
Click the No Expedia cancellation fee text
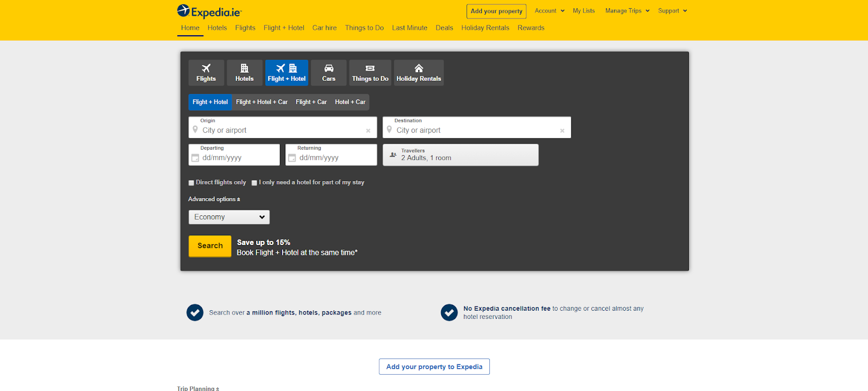(507, 309)
